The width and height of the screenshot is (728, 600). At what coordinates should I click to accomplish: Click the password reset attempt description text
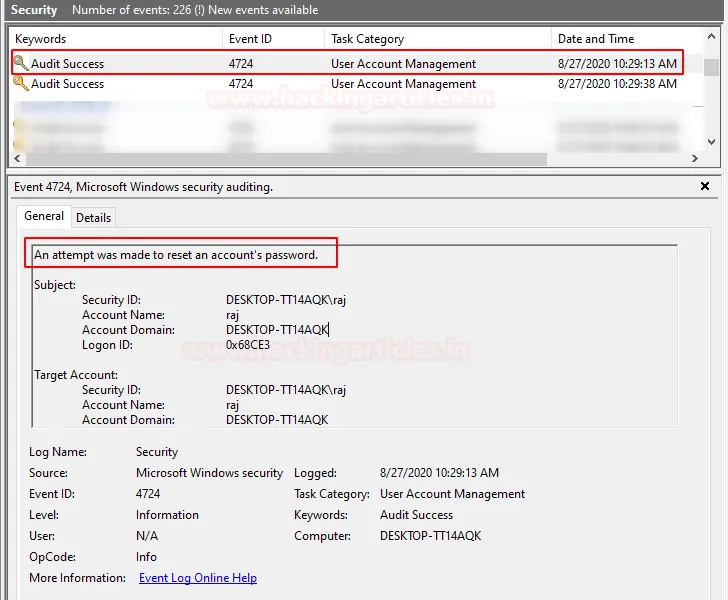[176, 255]
